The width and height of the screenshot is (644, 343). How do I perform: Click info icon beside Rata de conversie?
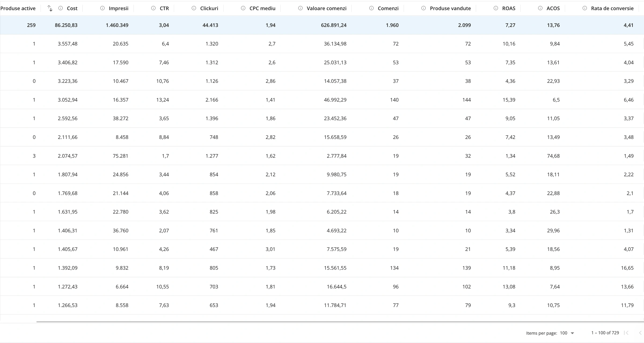[585, 8]
